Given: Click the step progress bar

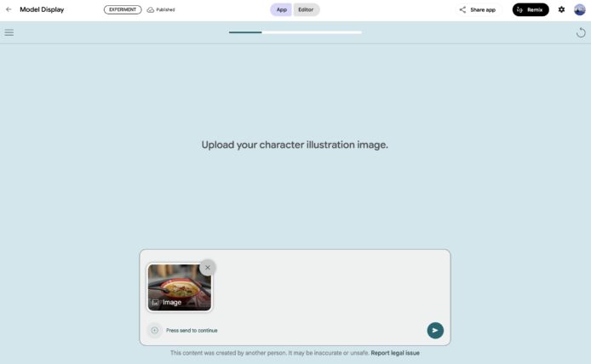Looking at the screenshot, I should tap(295, 32).
